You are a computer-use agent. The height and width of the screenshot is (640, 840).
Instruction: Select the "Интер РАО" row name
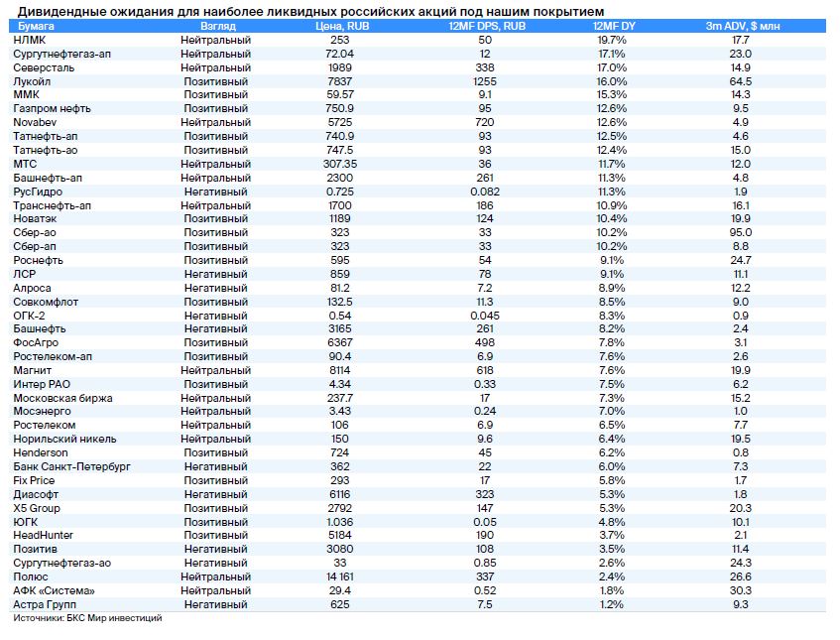42,385
